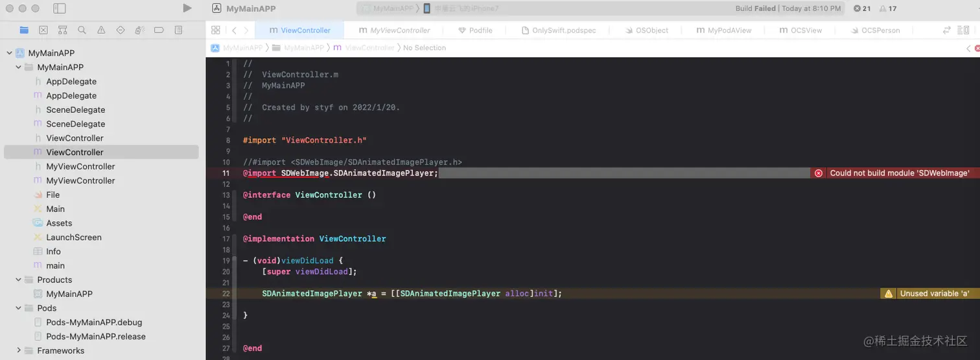Open the Project navigator folder icon
980x360 pixels.
(24, 30)
